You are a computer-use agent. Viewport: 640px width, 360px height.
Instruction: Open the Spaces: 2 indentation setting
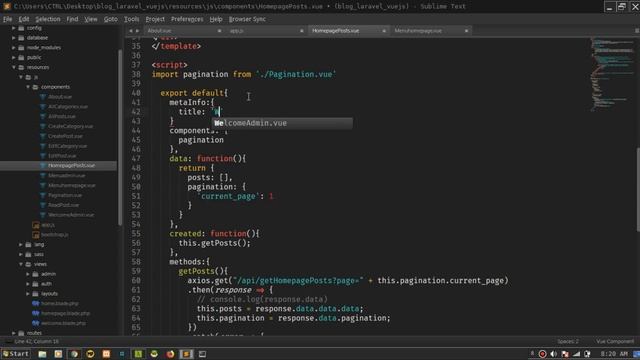pos(568,341)
